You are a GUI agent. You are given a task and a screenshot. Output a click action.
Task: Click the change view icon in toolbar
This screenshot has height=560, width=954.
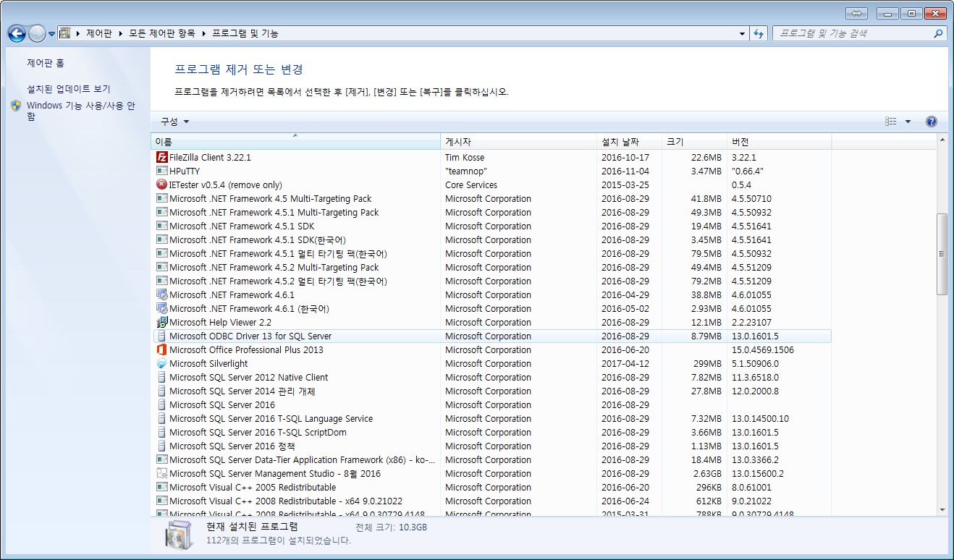(891, 122)
